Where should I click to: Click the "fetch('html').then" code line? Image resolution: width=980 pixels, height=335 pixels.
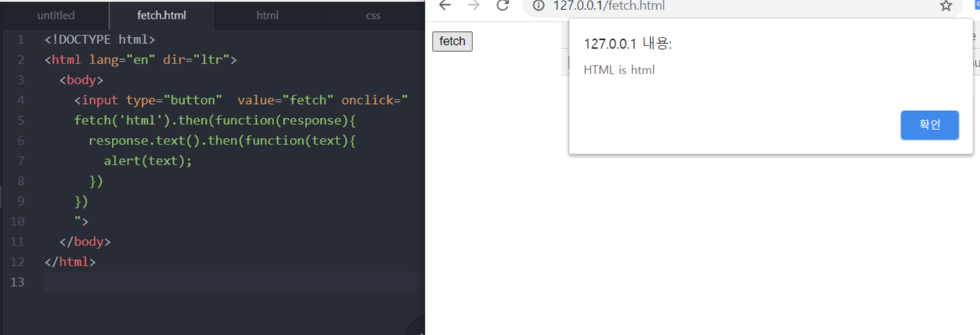(x=215, y=120)
